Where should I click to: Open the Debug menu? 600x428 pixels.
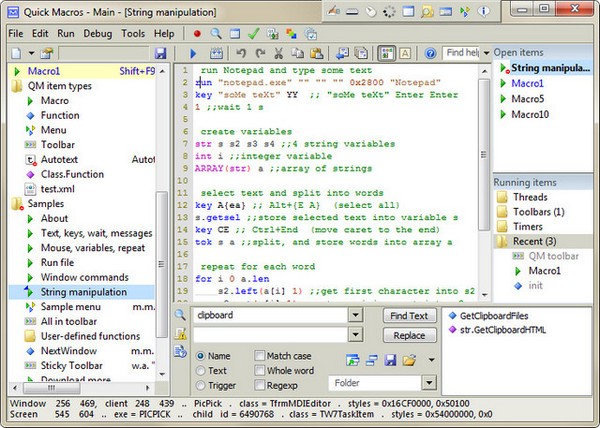pos(98,33)
